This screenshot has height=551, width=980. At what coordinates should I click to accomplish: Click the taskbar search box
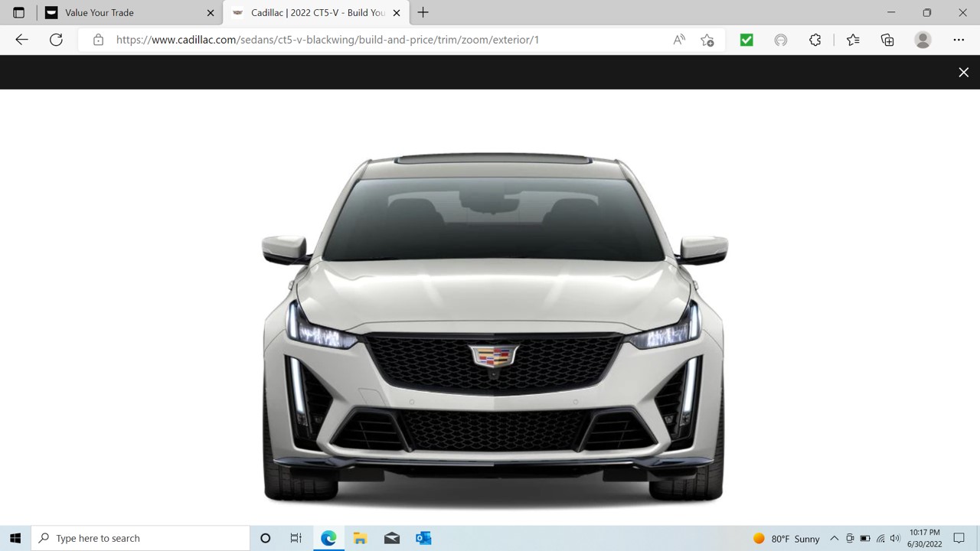(140, 538)
